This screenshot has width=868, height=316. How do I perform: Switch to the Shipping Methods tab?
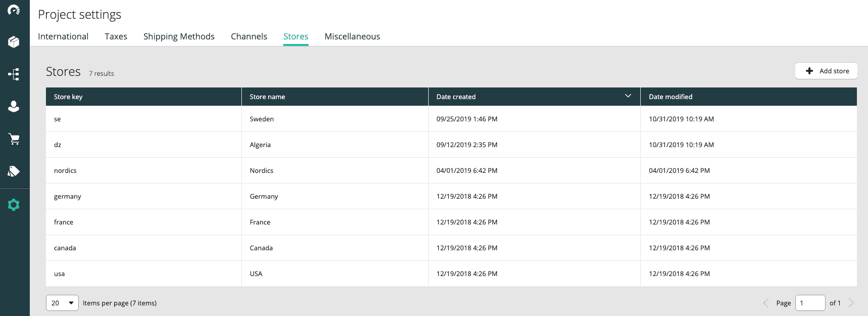point(179,36)
